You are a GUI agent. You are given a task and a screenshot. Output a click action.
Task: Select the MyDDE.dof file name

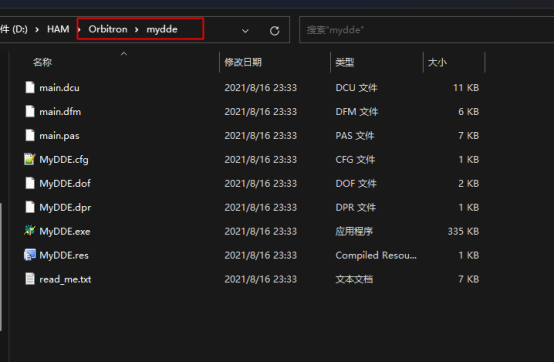point(65,184)
